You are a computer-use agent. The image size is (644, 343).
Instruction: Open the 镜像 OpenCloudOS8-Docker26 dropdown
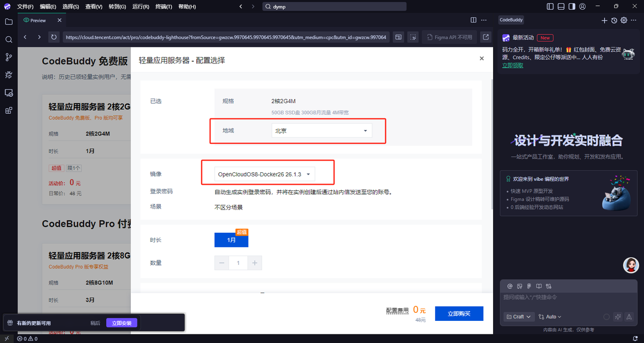coord(265,174)
